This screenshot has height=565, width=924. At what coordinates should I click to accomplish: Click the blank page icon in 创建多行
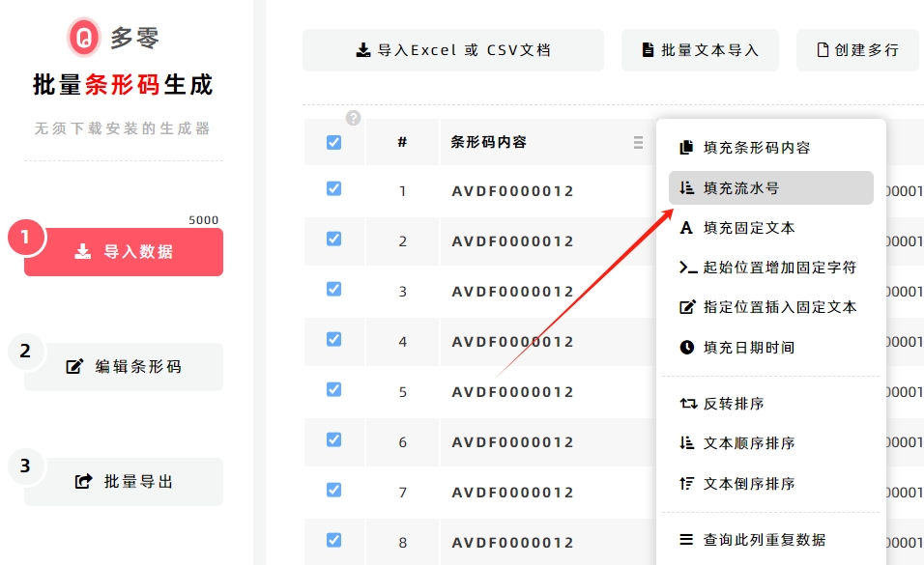823,50
